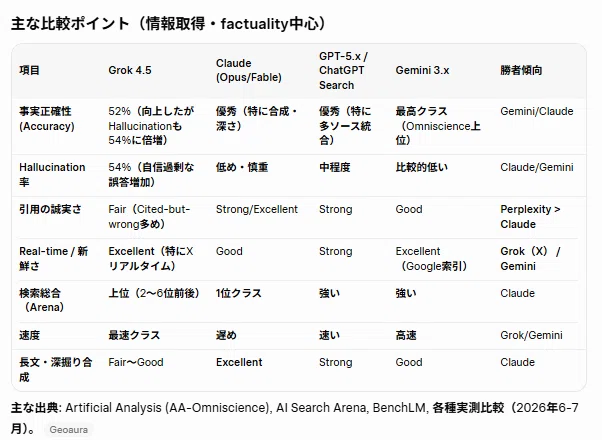Viewport: 602px width, 440px height.
Task: Click the Grok (X) / Gemini winner cell
Action: point(530,258)
